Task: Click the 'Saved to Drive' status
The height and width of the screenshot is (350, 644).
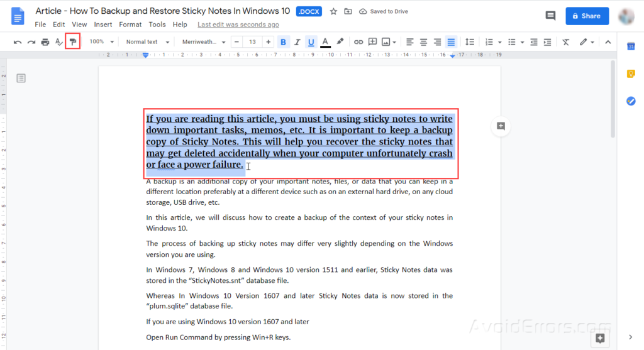Action: [384, 11]
